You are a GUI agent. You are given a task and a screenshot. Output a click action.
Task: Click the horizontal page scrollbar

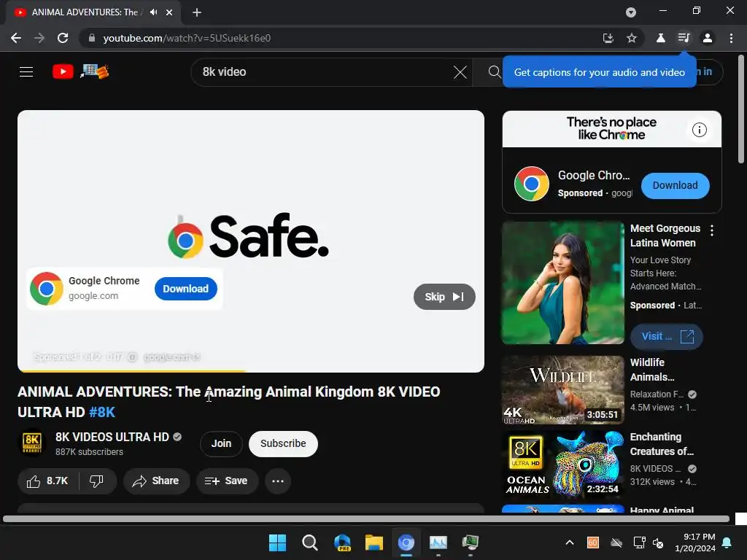(366, 518)
